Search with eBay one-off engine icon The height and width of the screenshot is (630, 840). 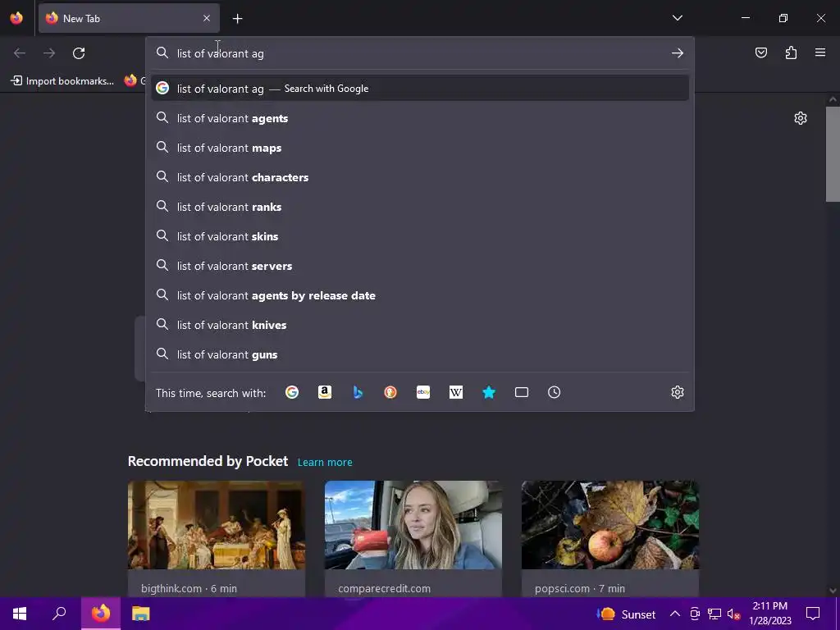[423, 392]
